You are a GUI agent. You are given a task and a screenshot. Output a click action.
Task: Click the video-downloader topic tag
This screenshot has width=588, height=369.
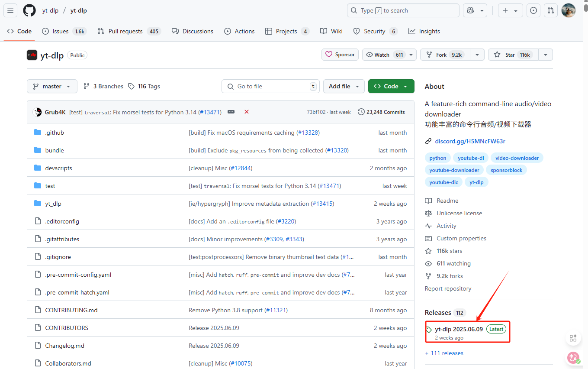(517, 158)
